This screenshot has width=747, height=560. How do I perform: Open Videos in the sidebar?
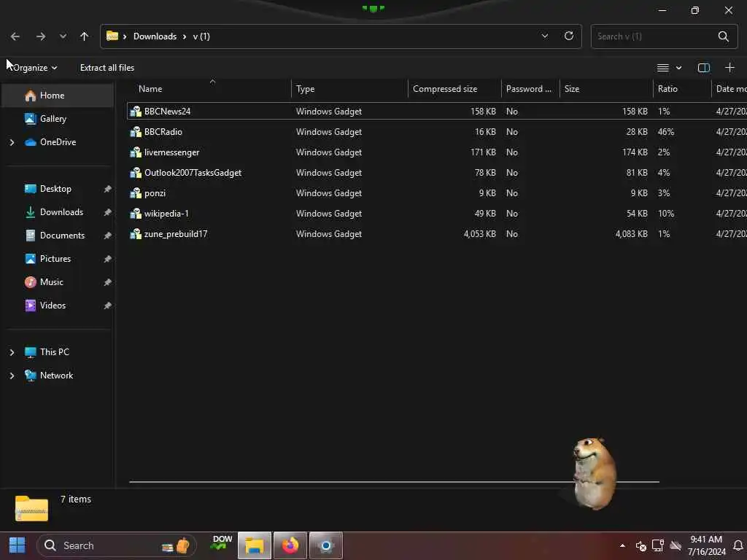pyautogui.click(x=53, y=306)
